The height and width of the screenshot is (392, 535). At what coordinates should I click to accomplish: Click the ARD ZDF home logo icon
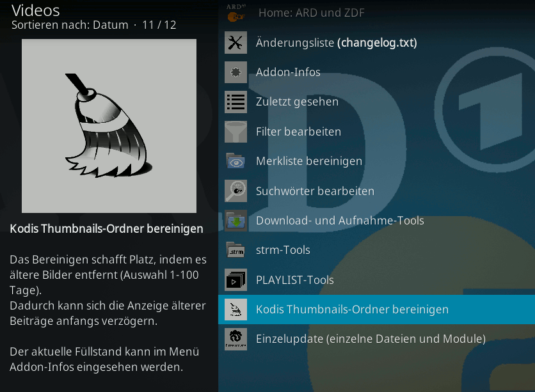tap(236, 13)
